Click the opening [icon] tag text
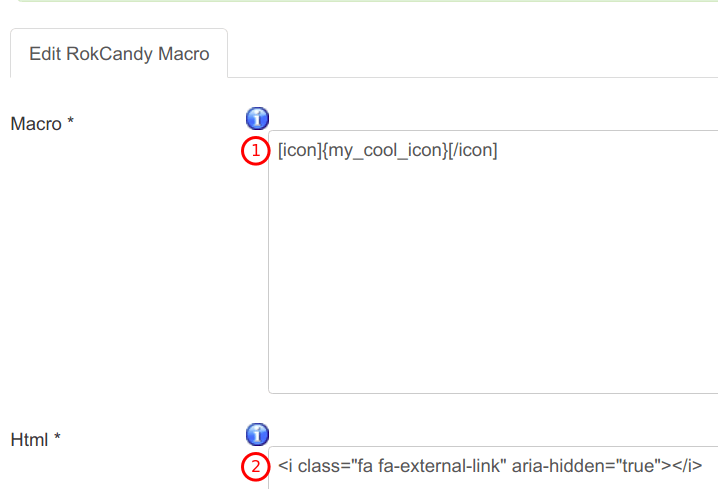Image resolution: width=718 pixels, height=489 pixels. (300, 151)
